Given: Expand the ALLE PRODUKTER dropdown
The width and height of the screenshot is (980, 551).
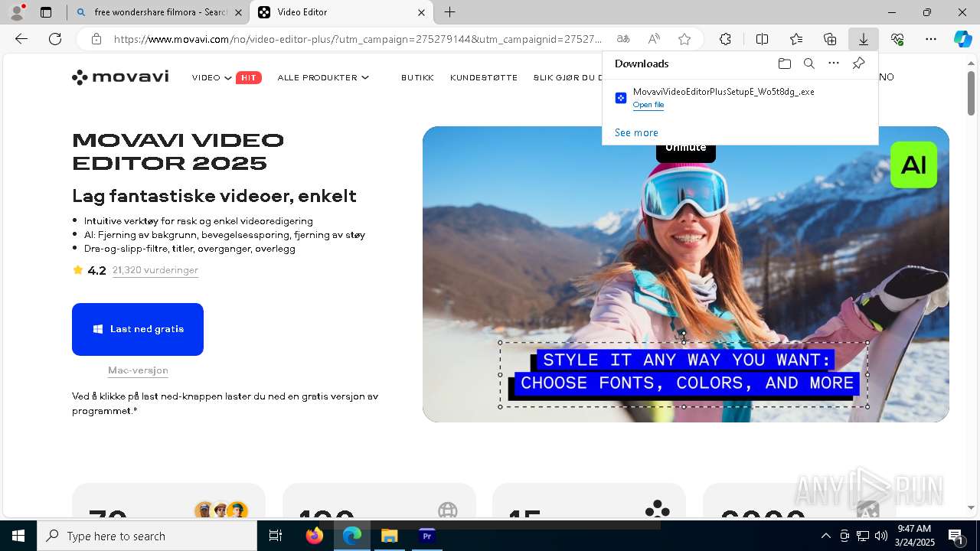Looking at the screenshot, I should [323, 77].
